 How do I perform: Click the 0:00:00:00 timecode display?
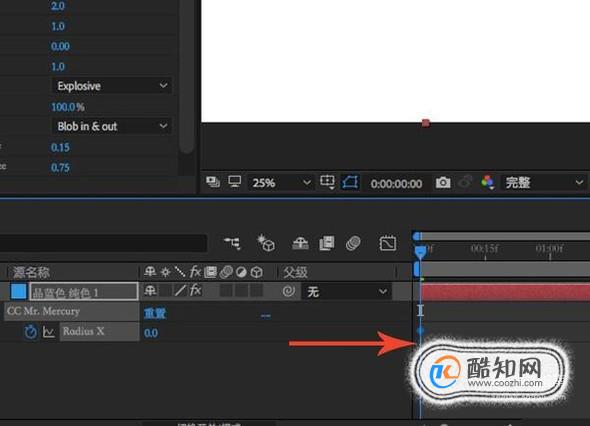click(x=396, y=184)
